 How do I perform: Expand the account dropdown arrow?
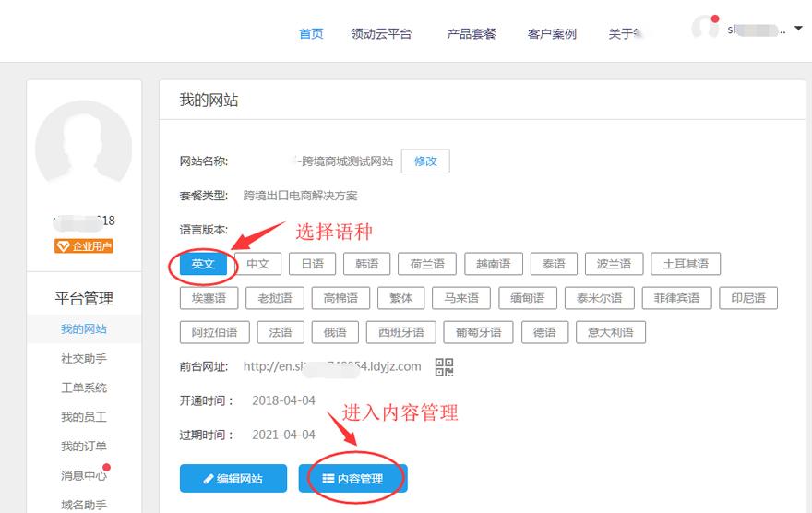797,29
